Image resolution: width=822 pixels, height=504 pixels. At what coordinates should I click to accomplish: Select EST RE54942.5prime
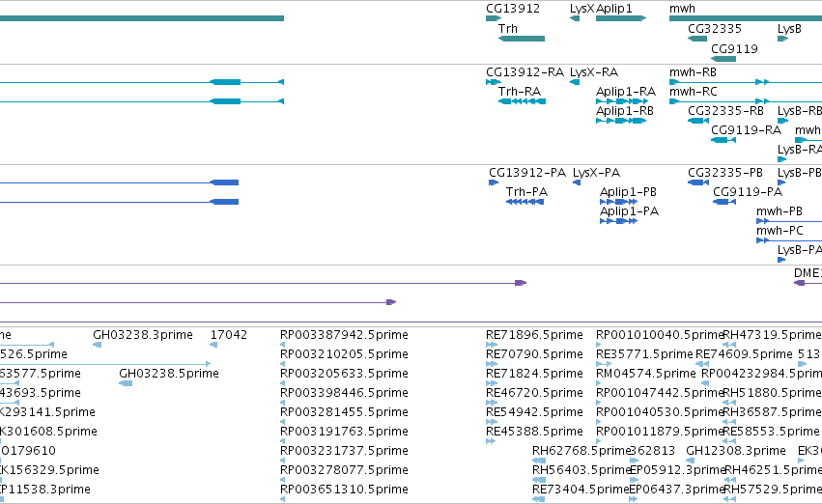[x=534, y=412]
